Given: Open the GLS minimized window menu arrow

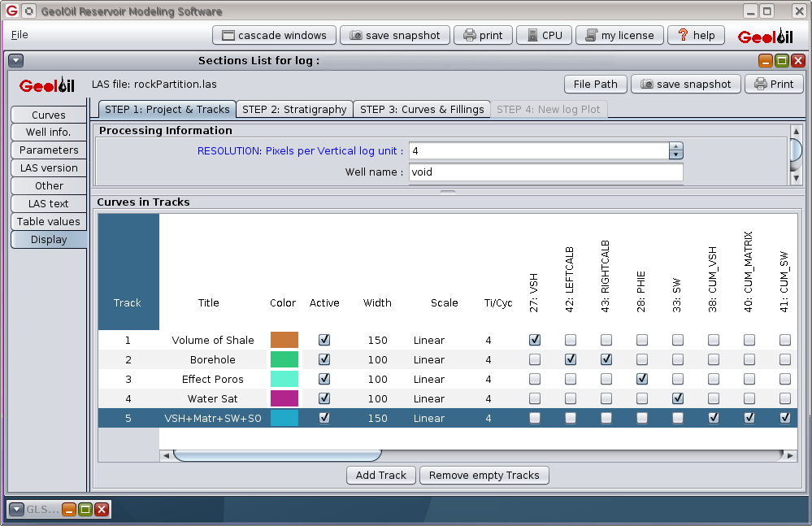Looking at the screenshot, I should point(16,510).
